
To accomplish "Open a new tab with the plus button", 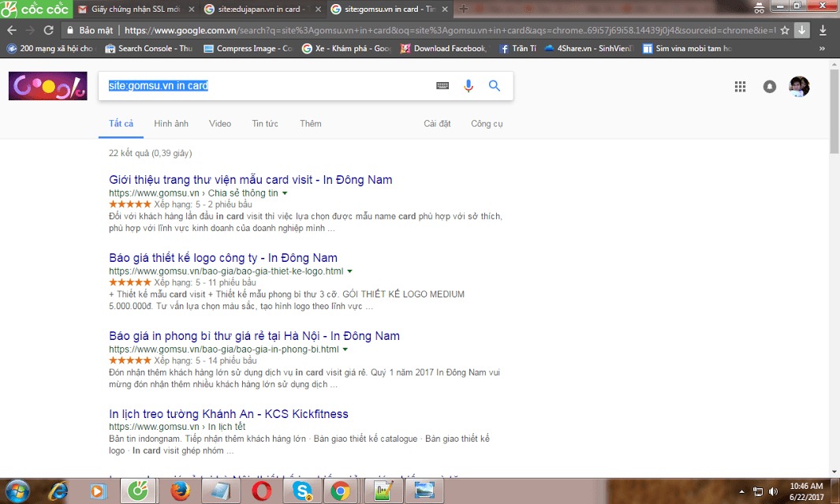I will [x=464, y=9].
